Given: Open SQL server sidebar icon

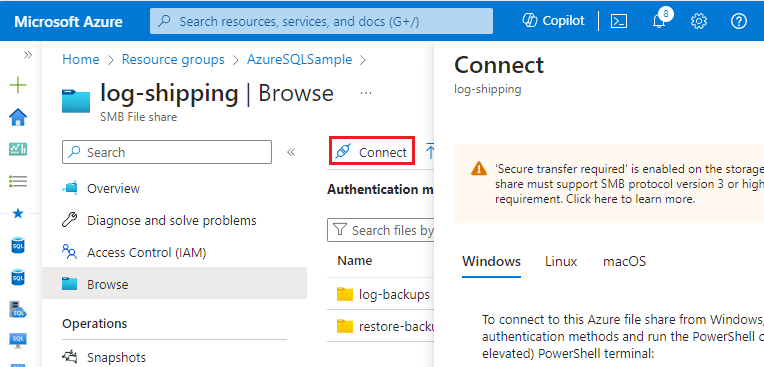Looking at the screenshot, I should click(x=18, y=309).
